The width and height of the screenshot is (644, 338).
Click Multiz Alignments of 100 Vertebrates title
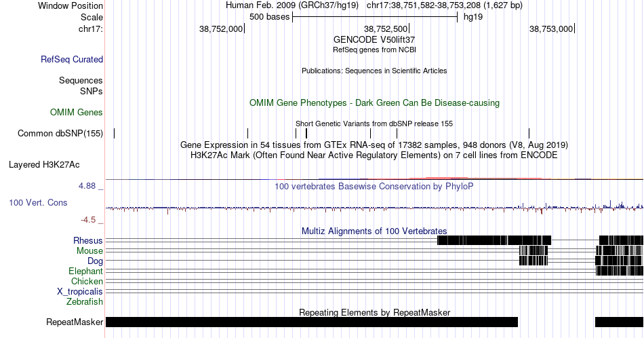[374, 231]
